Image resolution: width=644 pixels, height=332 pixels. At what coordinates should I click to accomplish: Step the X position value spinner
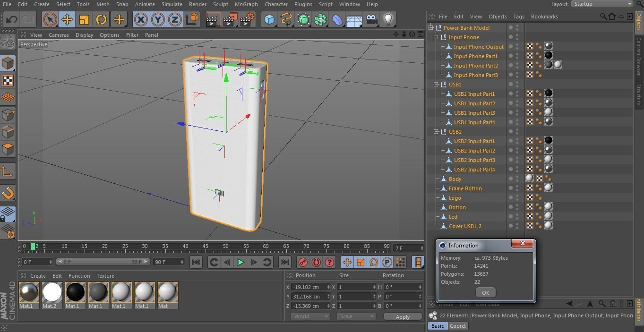pos(328,287)
